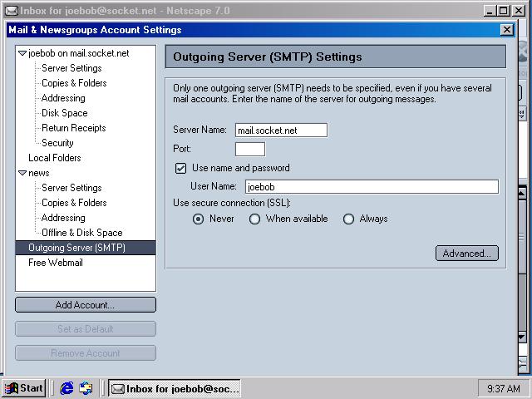This screenshot has width=532, height=399.
Task: Select Always SSL option
Action: [x=348, y=219]
